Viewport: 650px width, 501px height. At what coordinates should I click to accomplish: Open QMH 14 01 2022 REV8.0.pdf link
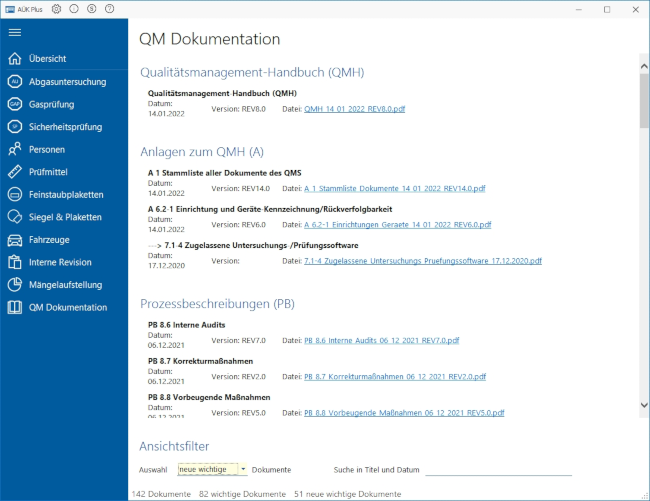coord(353,109)
